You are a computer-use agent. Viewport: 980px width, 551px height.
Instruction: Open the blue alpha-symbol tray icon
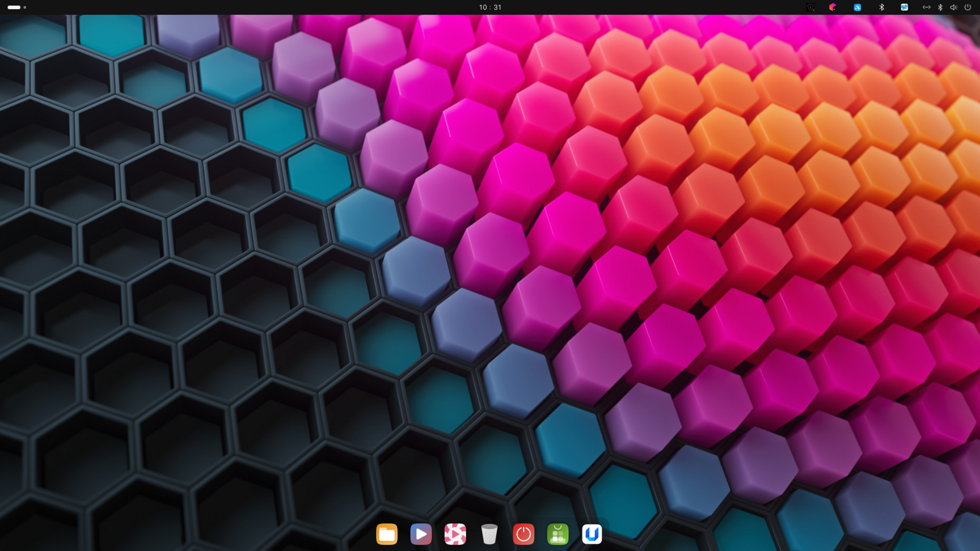857,7
